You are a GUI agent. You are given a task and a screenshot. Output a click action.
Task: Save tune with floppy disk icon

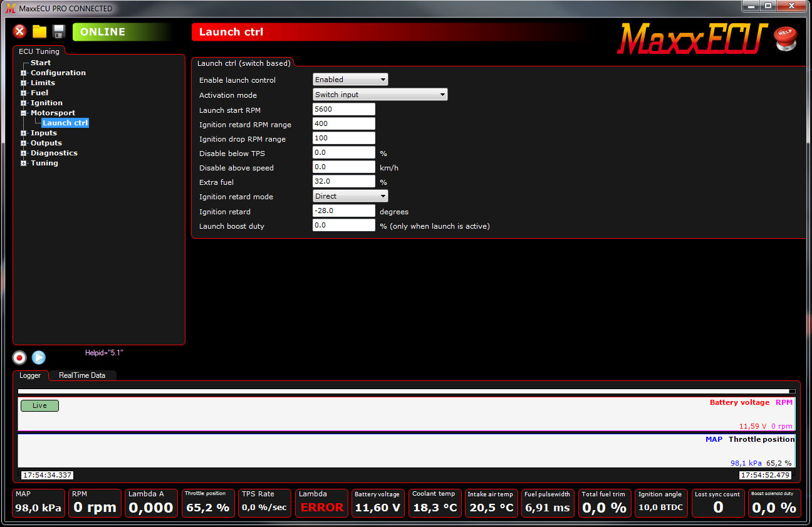[x=59, y=31]
